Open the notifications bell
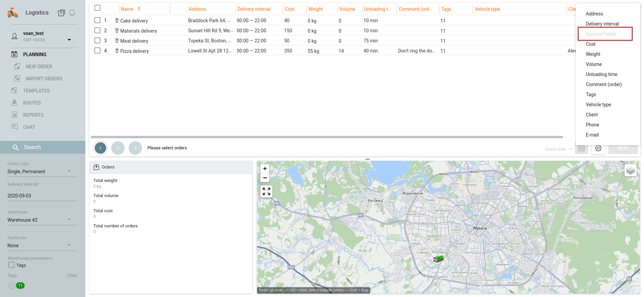Image resolution: width=644 pixels, height=297 pixels. [x=72, y=13]
